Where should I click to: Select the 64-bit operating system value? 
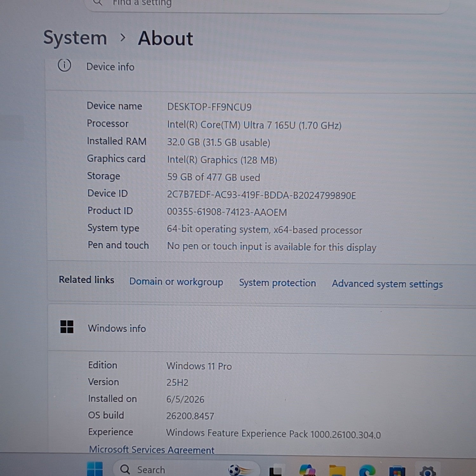pyautogui.click(x=264, y=230)
